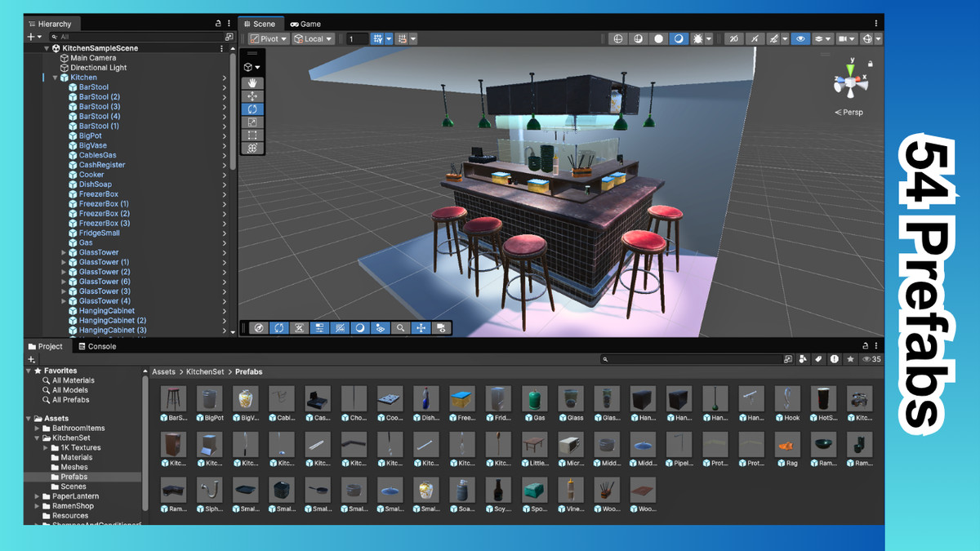Switch to the Game tab
This screenshot has height=551, width=980.
point(305,24)
